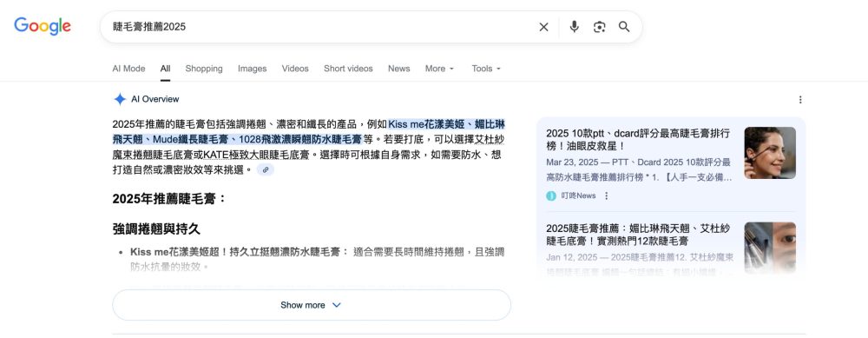
Task: Click the magnifying glass search icon
Action: (x=624, y=27)
